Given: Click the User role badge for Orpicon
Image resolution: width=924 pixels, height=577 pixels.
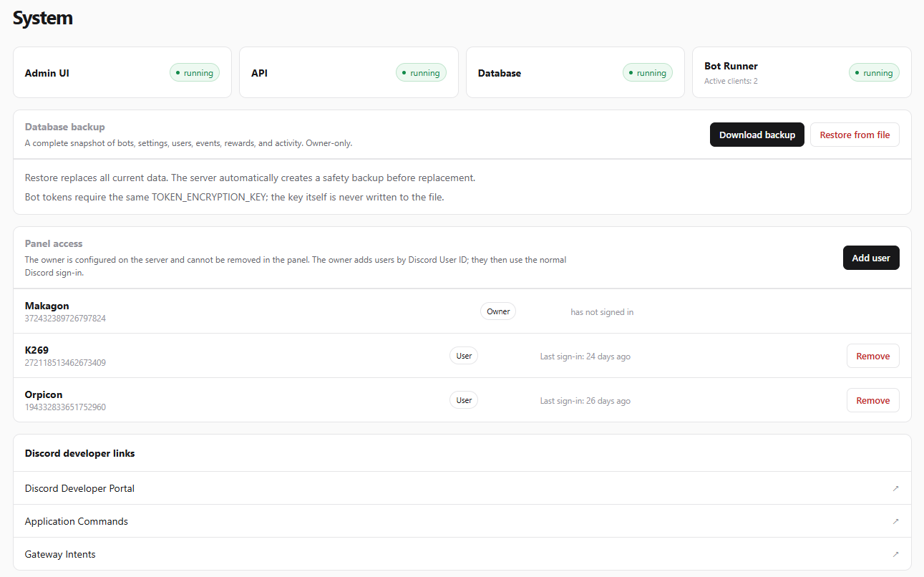Looking at the screenshot, I should click(x=464, y=400).
